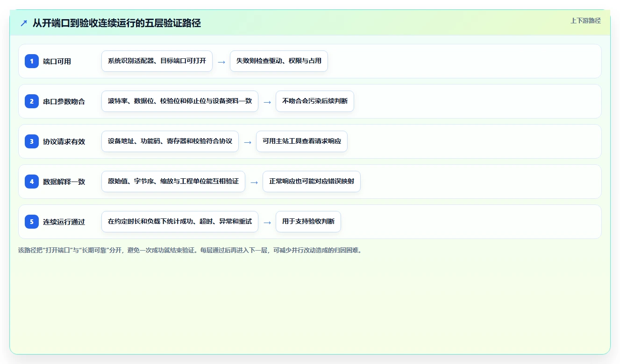
Task: Select step number 3 badge
Action: [x=32, y=141]
